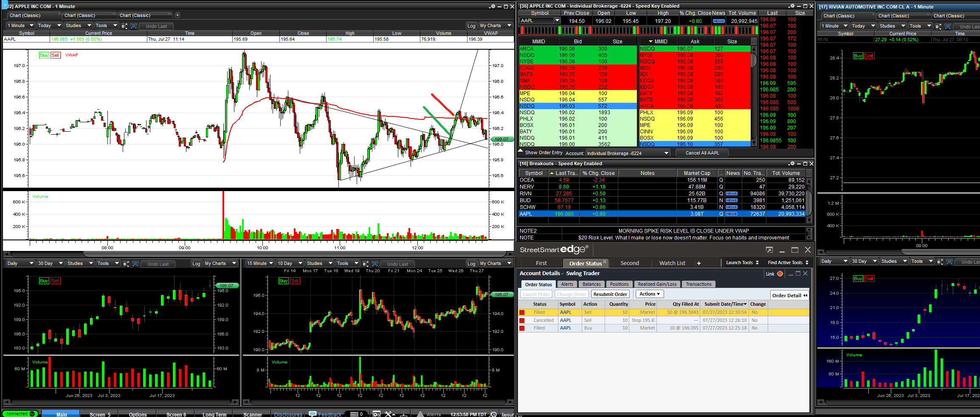The width and height of the screenshot is (980, 417).
Task: Select the OCEA row in the Breakouts list
Action: 662,180
